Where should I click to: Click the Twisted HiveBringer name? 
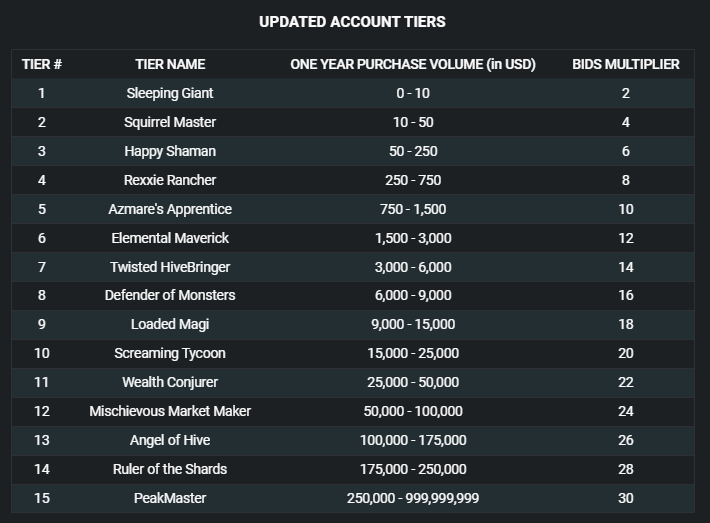coord(170,267)
